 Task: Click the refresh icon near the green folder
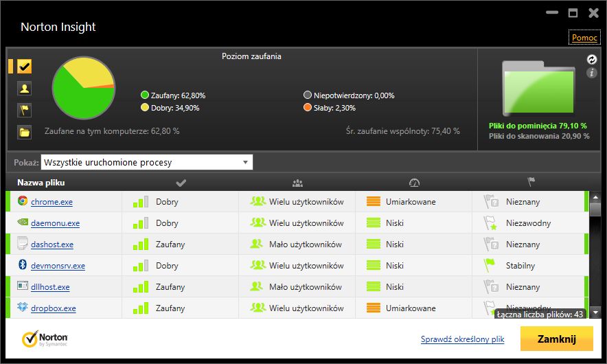[x=591, y=59]
